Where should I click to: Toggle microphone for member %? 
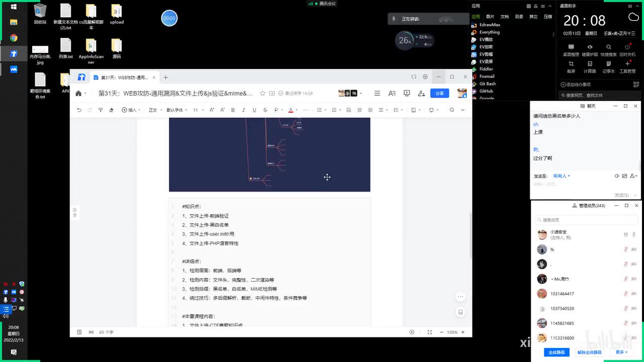[x=626, y=249]
